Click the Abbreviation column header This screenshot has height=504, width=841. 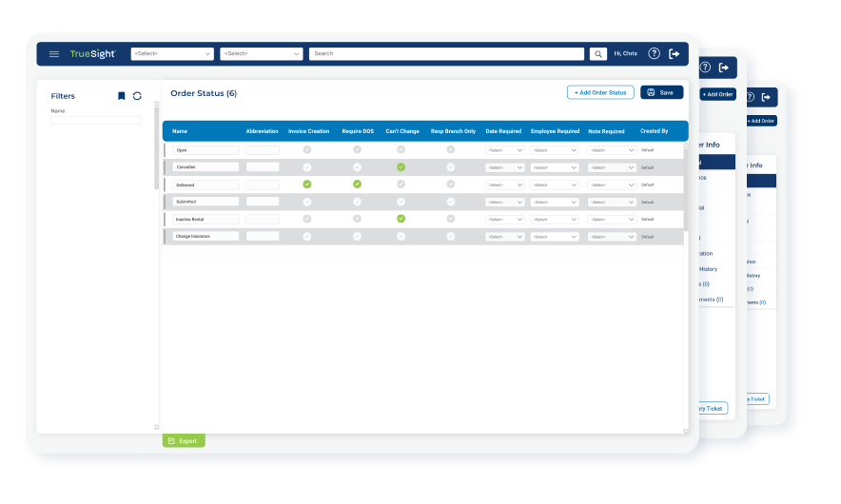(x=262, y=131)
